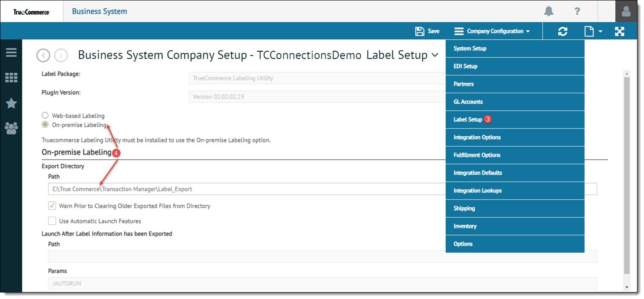Click the vertical scrollbar thumb
Viewport: 644px width, 299px height.
(627, 175)
